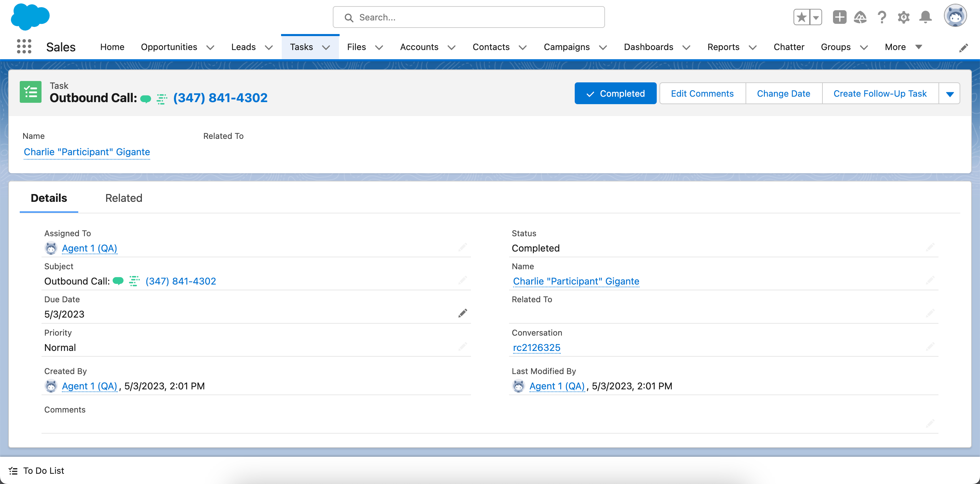Expand the favorites list dropdown arrow

pos(816,17)
